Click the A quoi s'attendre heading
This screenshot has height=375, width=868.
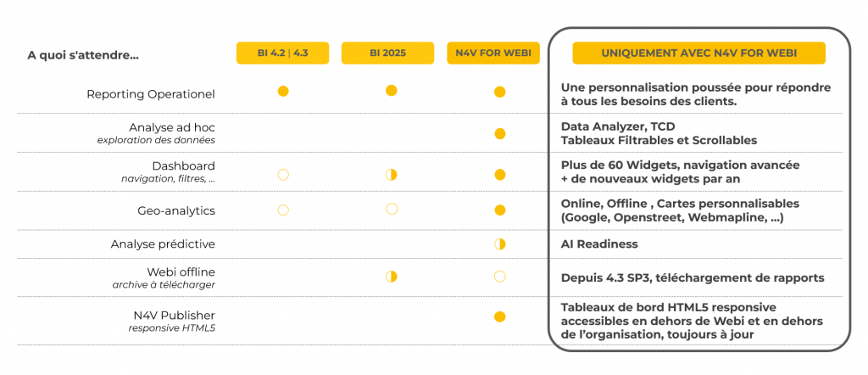pos(83,56)
